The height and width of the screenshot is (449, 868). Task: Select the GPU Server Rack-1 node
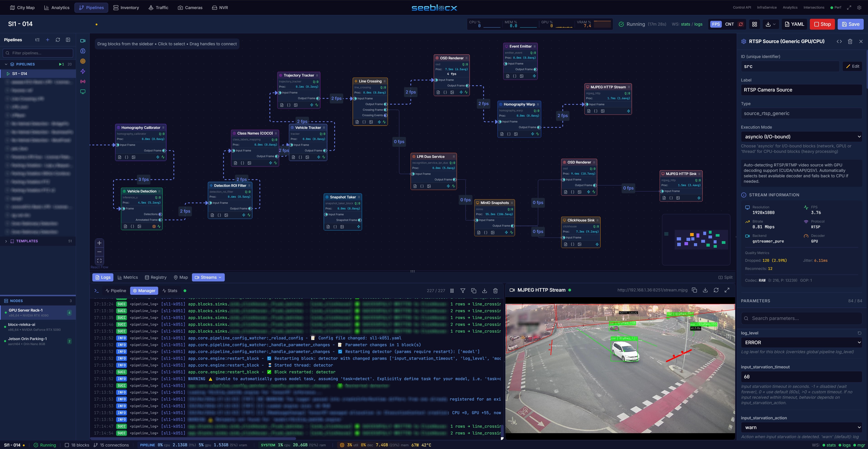[x=38, y=312]
